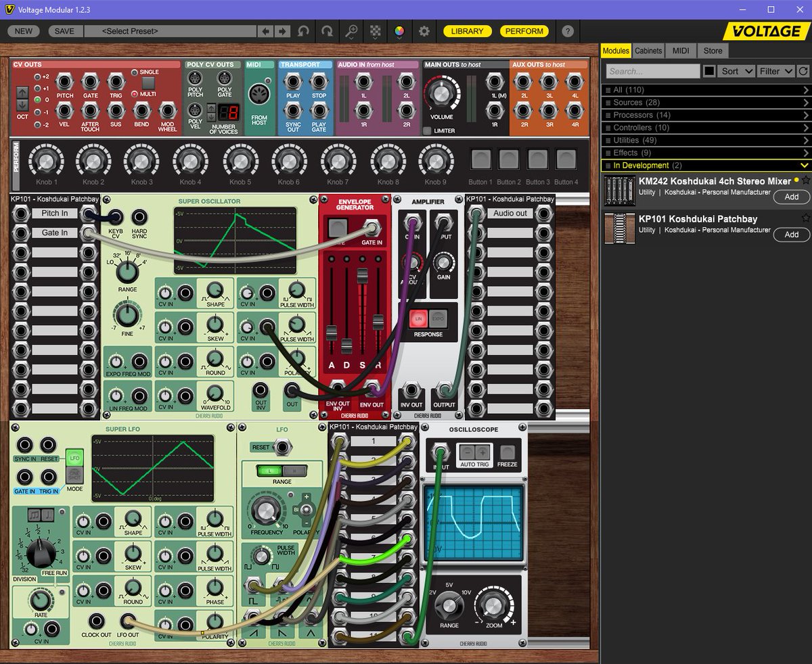The width and height of the screenshot is (812, 664).
Task: Switch to the MIDI tab
Action: pos(681,51)
